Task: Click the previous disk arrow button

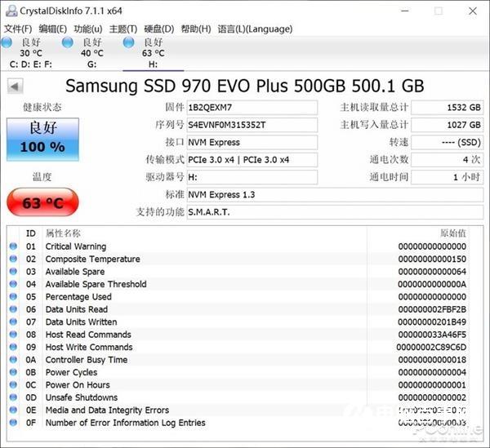Action: click(x=15, y=86)
